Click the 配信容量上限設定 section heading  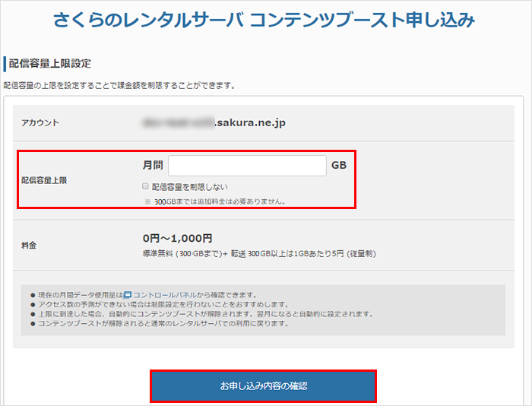point(50,63)
